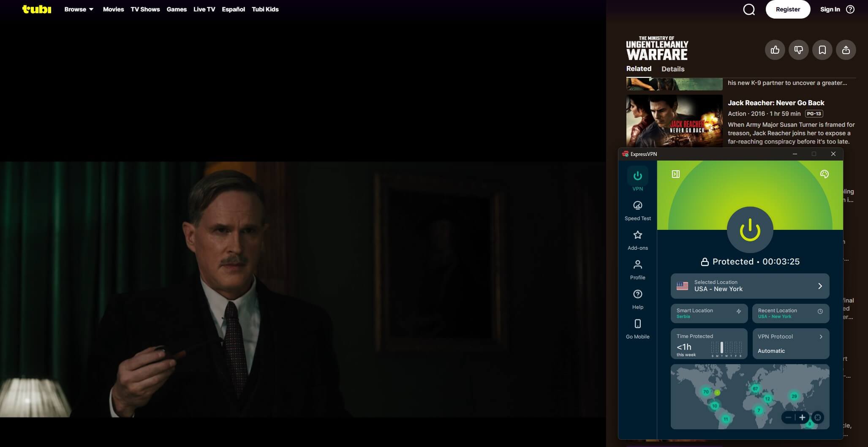Connect to Smart Location Serbia
The height and width of the screenshot is (447, 868).
pyautogui.click(x=709, y=313)
